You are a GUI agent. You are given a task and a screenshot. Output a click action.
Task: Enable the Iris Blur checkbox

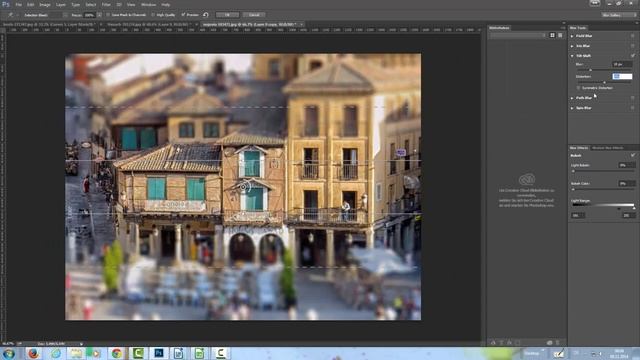tap(633, 46)
